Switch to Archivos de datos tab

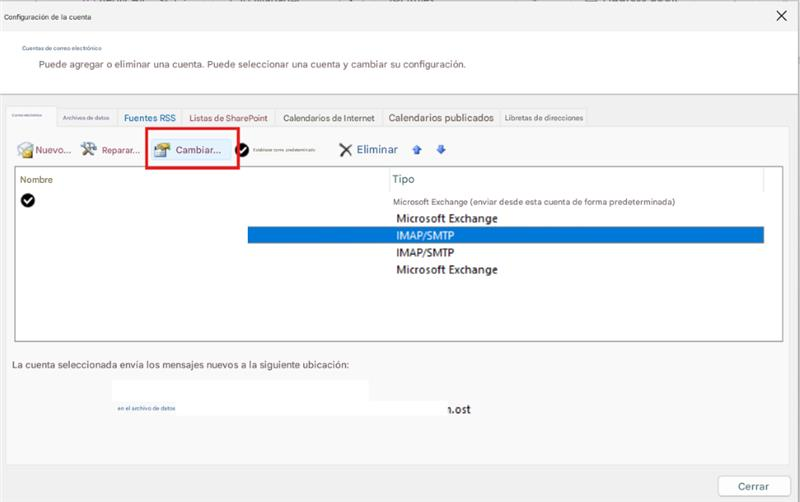(x=86, y=118)
